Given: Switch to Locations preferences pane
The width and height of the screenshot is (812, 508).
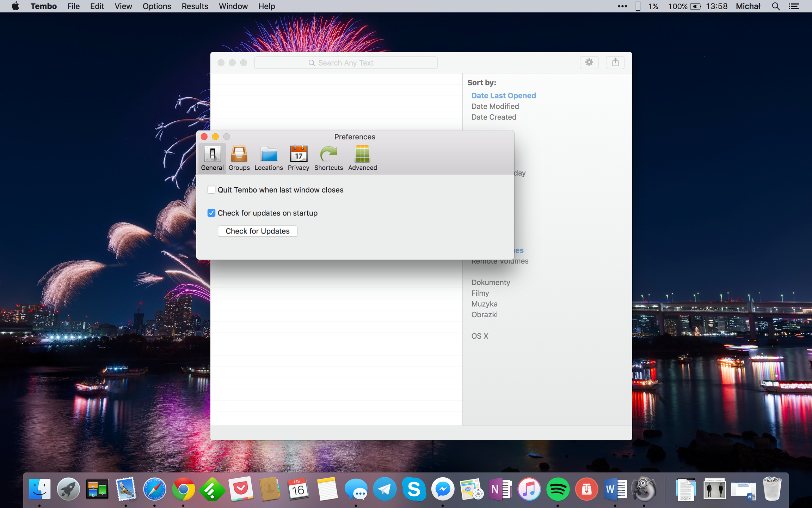Looking at the screenshot, I should pos(269,158).
